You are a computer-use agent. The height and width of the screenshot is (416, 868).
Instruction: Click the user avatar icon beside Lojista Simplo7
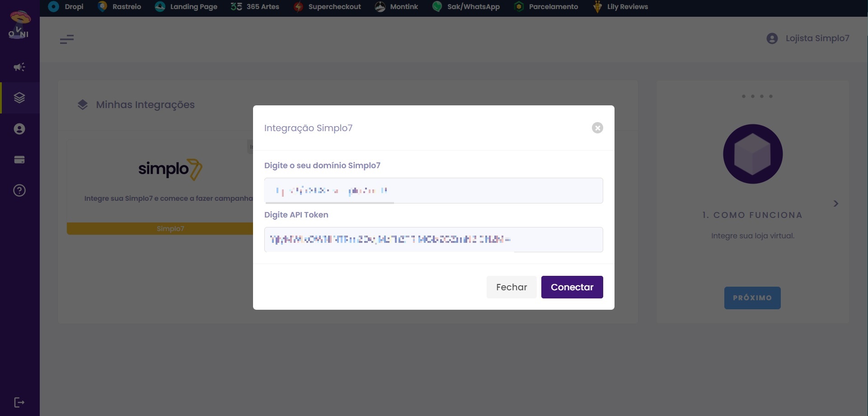pos(772,38)
